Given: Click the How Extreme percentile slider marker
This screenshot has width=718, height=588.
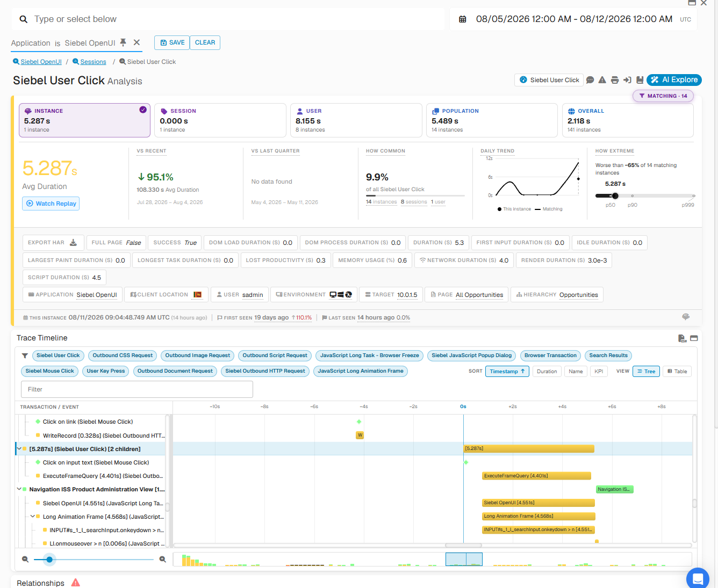Looking at the screenshot, I should pos(615,196).
